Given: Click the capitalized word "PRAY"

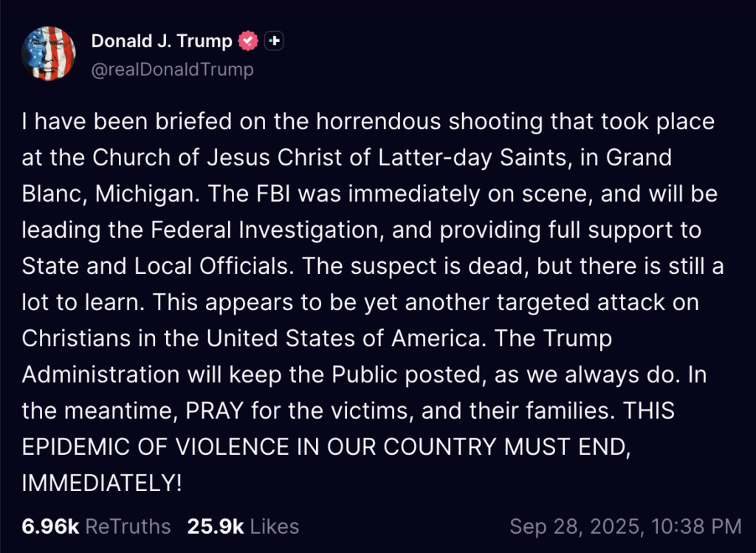Looking at the screenshot, I should (215, 411).
